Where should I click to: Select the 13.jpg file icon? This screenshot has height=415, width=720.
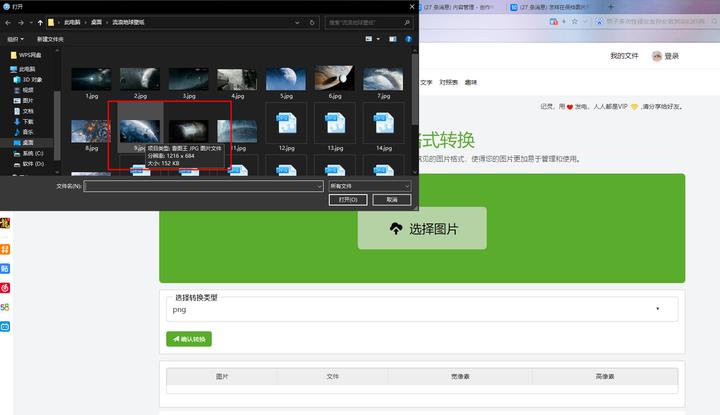click(x=335, y=123)
